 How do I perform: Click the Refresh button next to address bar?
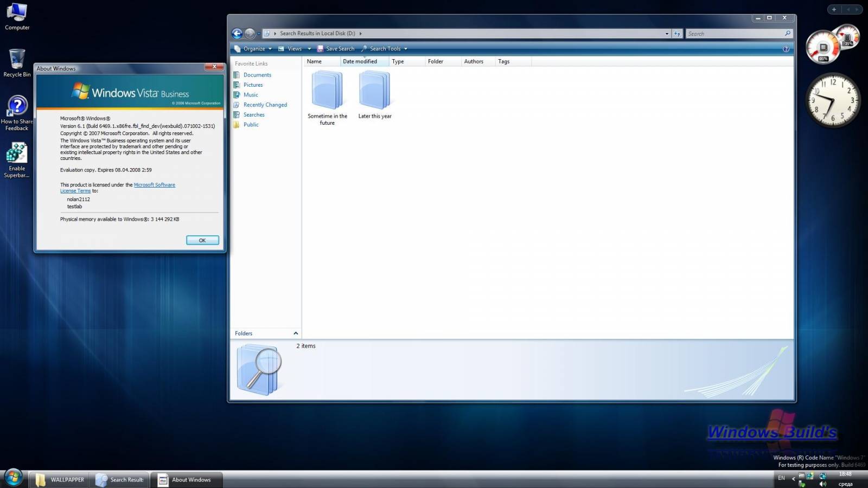point(677,34)
